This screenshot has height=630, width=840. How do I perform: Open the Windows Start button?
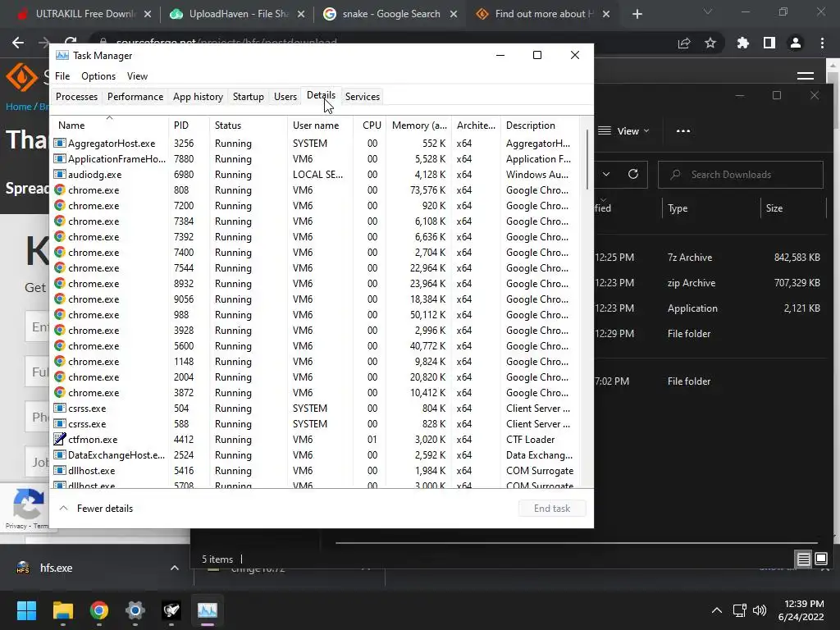(x=26, y=610)
